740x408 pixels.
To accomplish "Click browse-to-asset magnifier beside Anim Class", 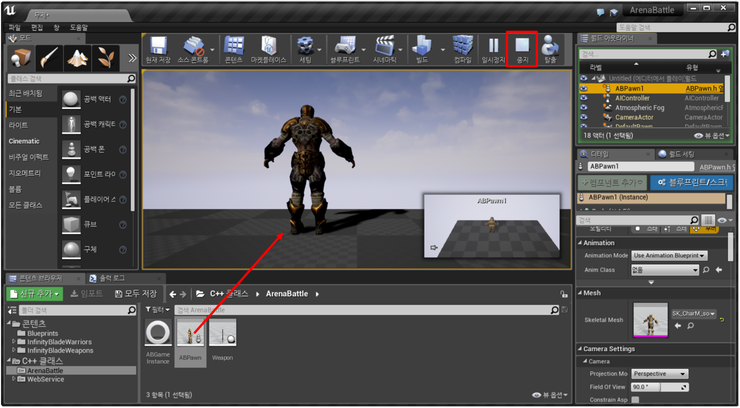I will click(706, 270).
